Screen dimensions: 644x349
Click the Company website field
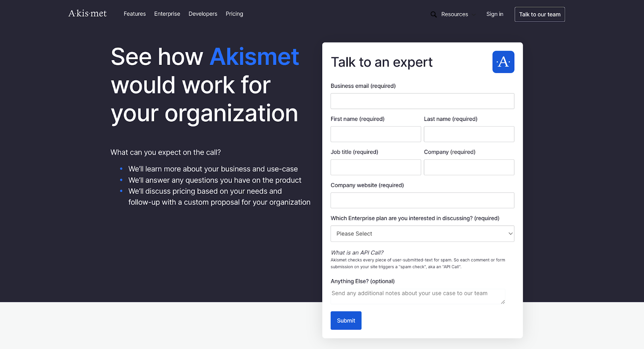click(422, 200)
